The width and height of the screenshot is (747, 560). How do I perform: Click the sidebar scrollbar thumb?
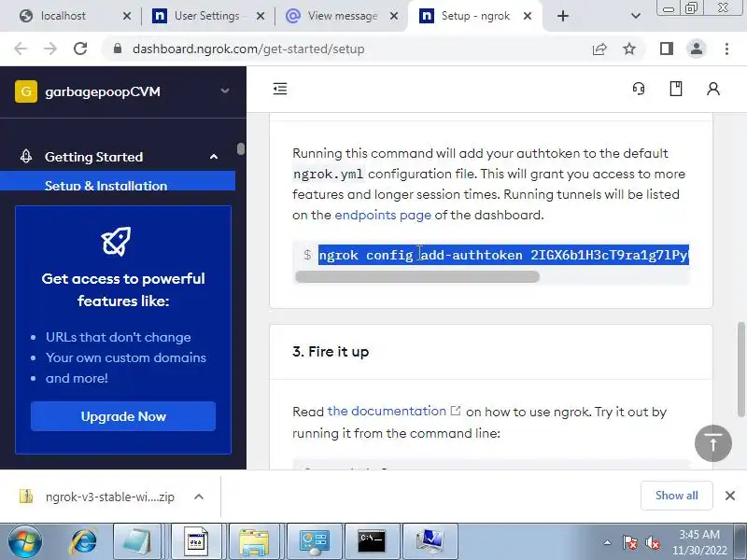click(x=241, y=149)
